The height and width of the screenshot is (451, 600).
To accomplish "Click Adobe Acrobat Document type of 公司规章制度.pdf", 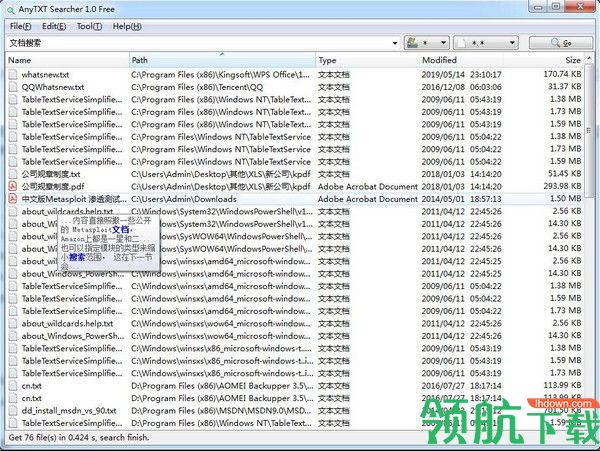I will 367,187.
